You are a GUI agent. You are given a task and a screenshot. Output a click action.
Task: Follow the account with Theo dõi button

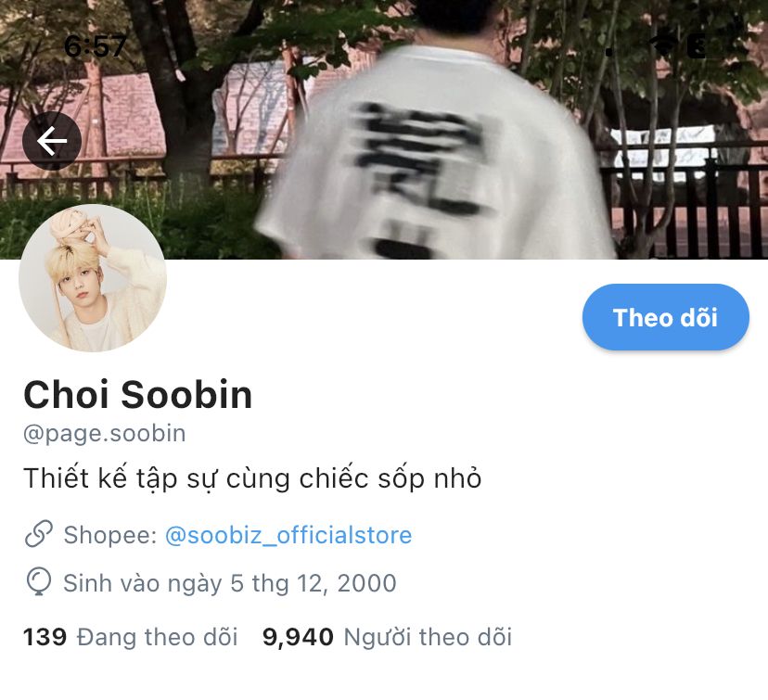click(666, 317)
